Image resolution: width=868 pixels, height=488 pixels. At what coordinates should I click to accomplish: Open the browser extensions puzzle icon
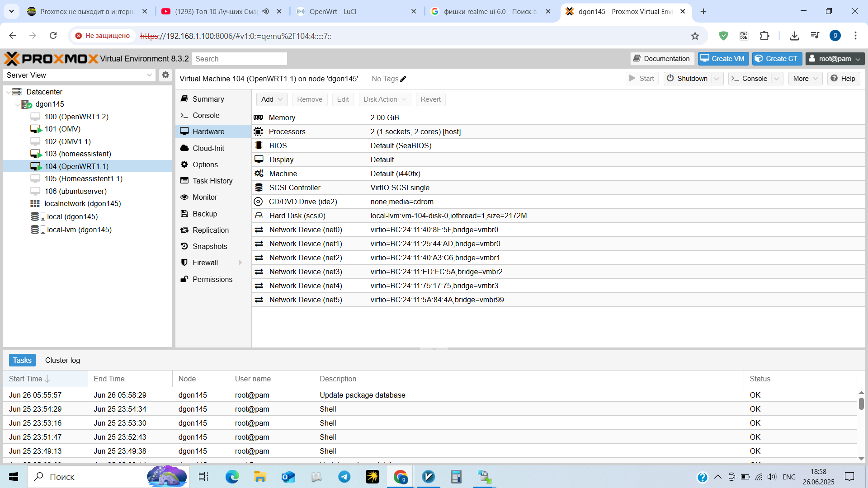click(x=764, y=36)
